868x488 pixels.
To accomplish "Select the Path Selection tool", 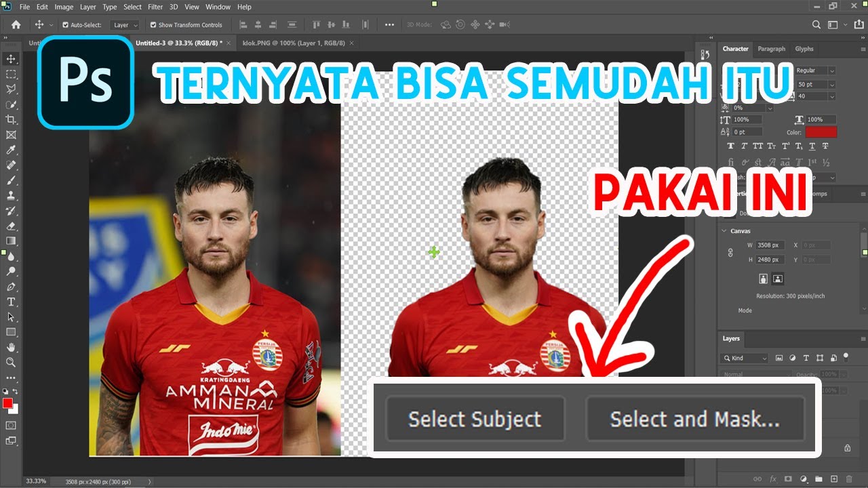I will click(x=11, y=317).
